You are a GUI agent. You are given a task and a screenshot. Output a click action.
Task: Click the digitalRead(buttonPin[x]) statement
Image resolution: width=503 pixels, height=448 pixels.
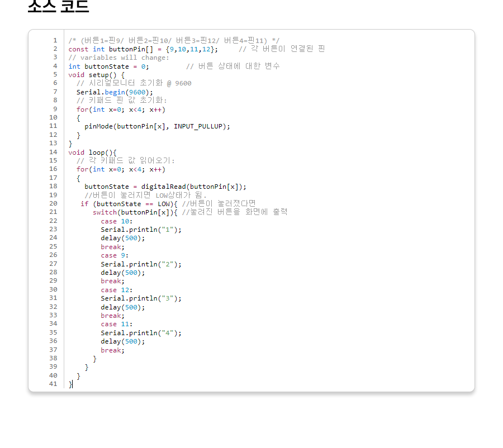coord(165,187)
